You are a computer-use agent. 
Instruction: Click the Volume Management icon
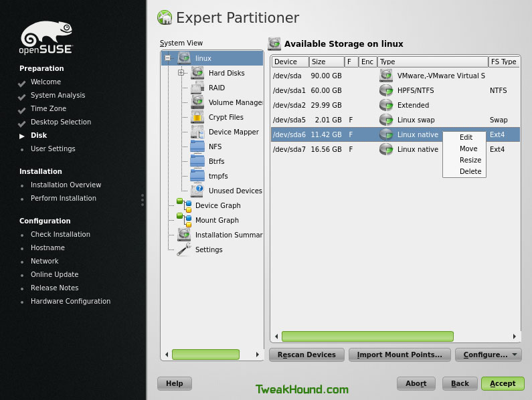click(197, 102)
